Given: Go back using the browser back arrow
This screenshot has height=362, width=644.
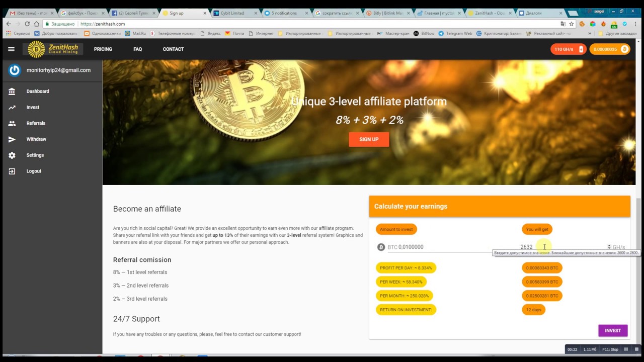Looking at the screenshot, I should coord(8,24).
